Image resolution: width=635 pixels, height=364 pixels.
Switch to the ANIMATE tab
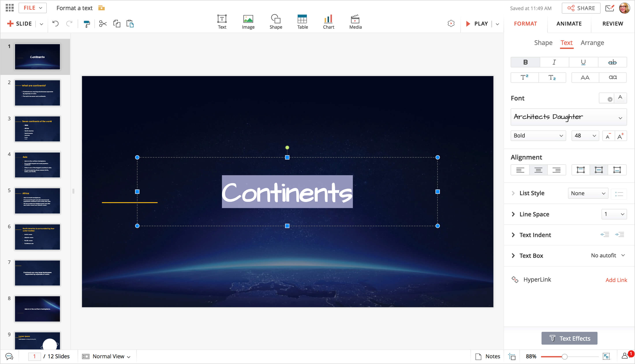[x=569, y=24]
